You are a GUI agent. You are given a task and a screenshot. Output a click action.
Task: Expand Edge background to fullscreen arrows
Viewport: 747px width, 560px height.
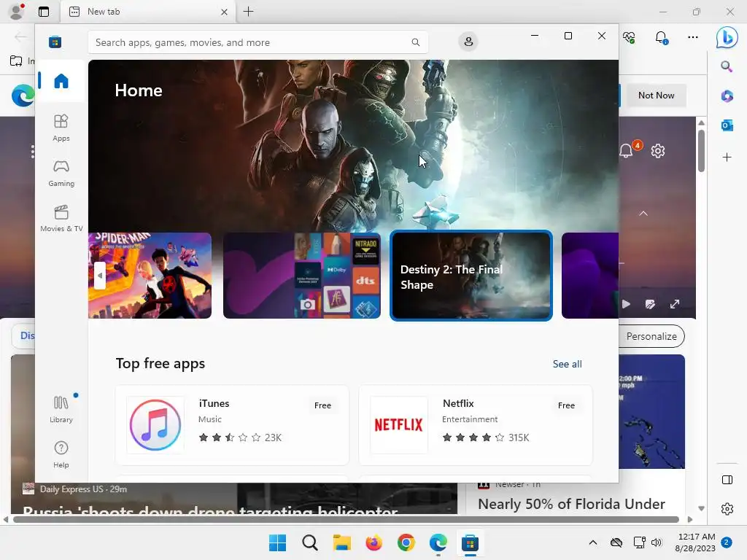tap(675, 304)
